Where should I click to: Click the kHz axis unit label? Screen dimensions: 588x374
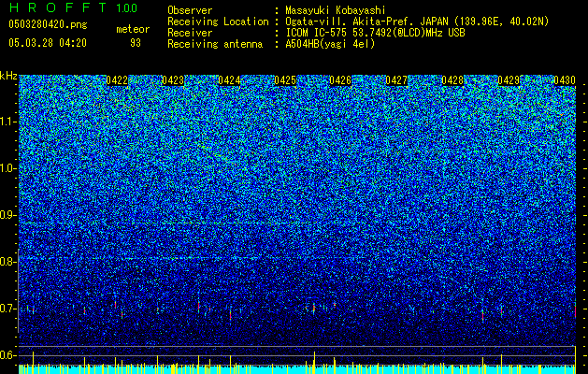point(8,76)
